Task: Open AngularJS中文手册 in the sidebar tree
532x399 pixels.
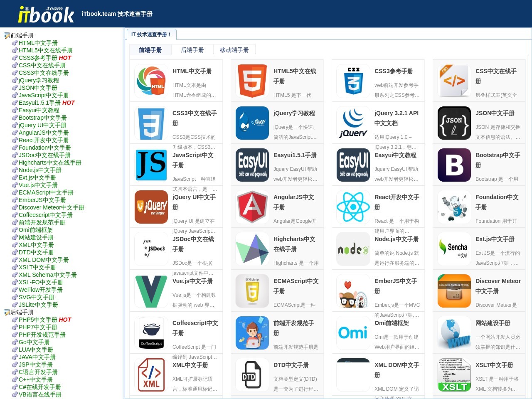Action: pyautogui.click(x=44, y=133)
